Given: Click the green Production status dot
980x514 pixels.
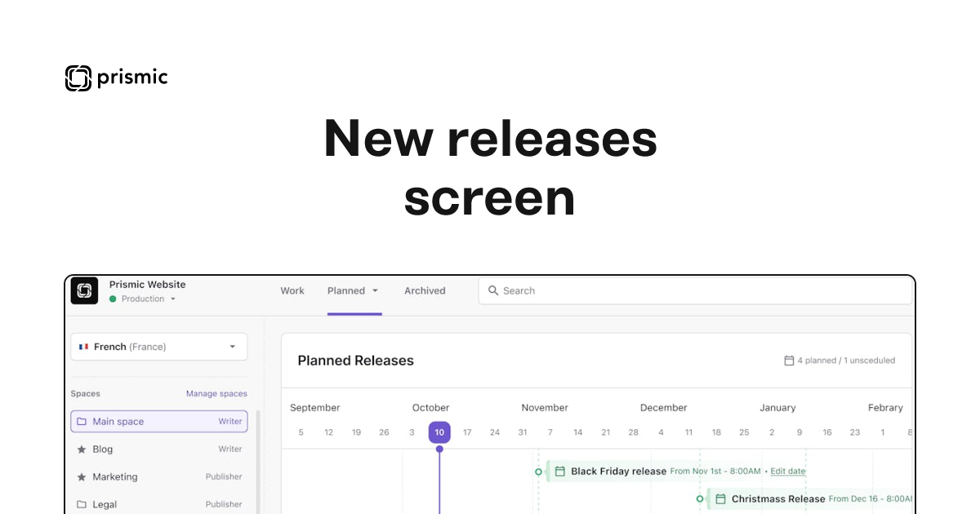Looking at the screenshot, I should [x=114, y=299].
